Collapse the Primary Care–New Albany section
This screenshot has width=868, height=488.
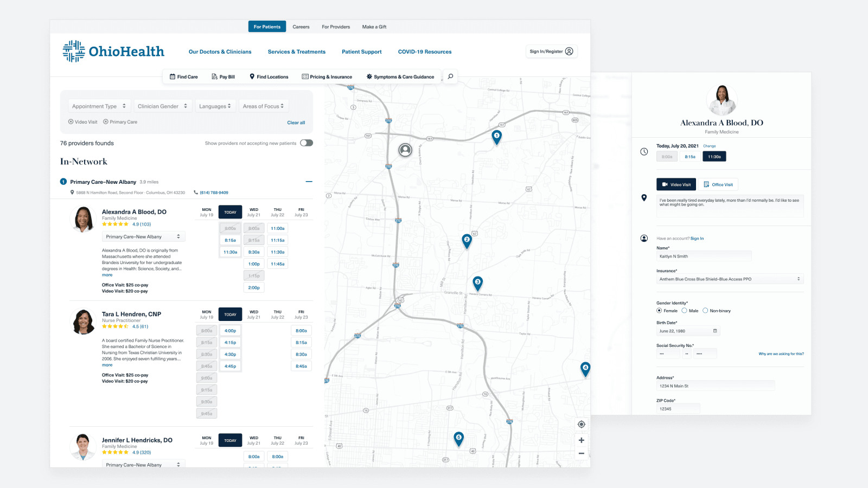[x=309, y=182]
